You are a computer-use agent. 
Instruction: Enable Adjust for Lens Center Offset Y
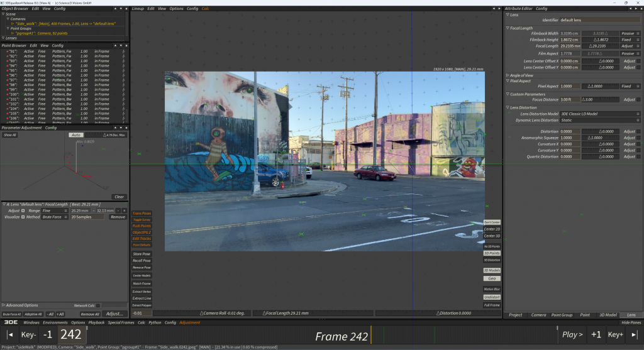[x=638, y=67]
